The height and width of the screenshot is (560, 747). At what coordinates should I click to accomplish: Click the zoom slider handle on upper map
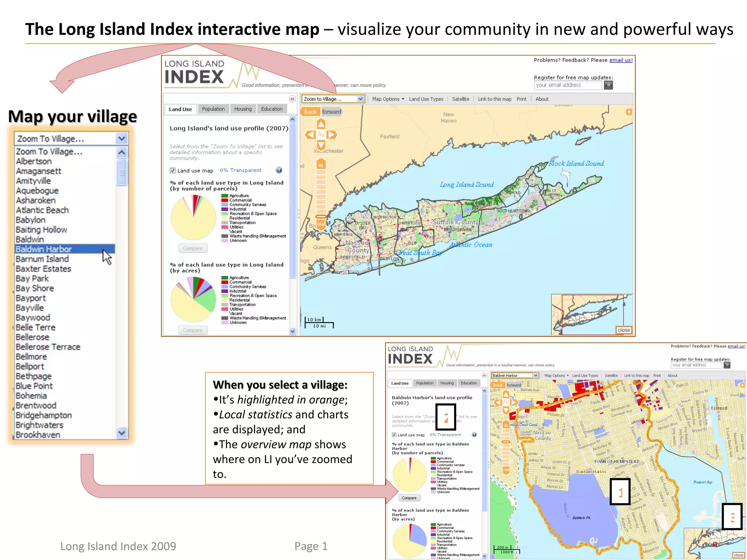tap(321, 217)
